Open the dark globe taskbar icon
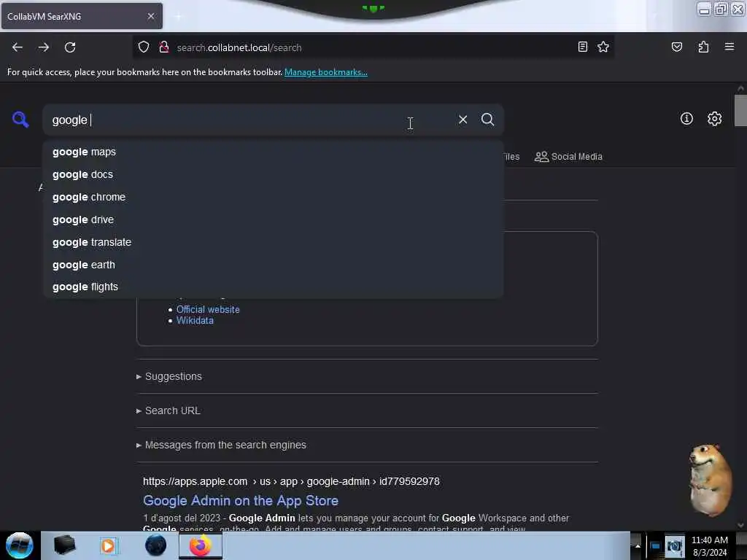 156,545
